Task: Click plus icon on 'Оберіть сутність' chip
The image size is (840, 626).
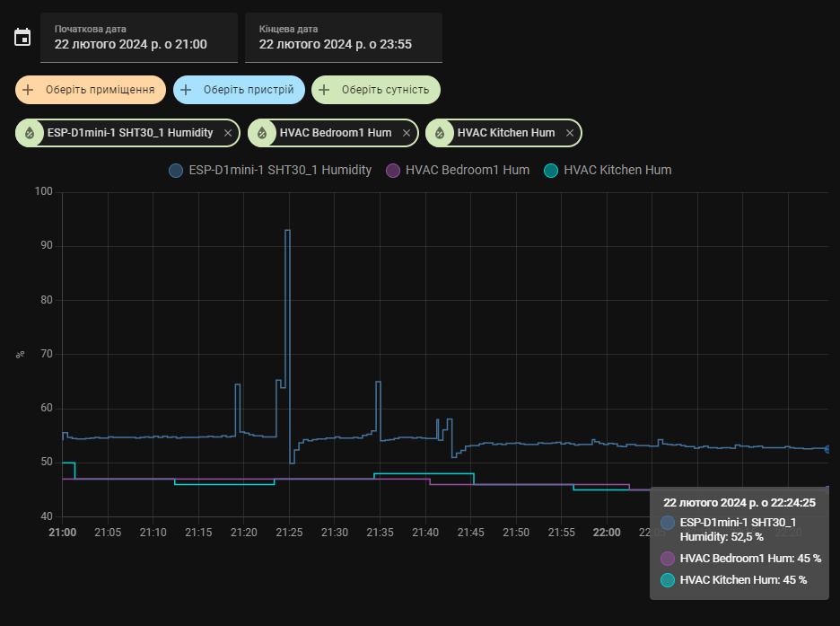Action: [x=324, y=90]
